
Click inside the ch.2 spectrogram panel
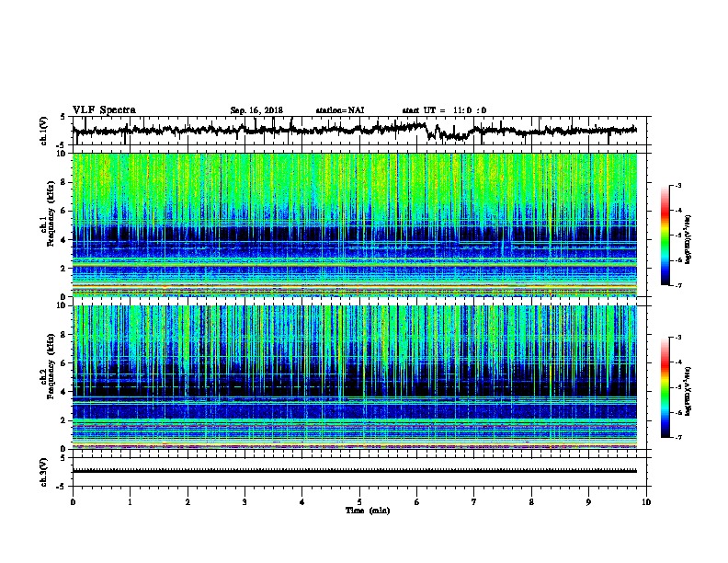(x=355, y=377)
